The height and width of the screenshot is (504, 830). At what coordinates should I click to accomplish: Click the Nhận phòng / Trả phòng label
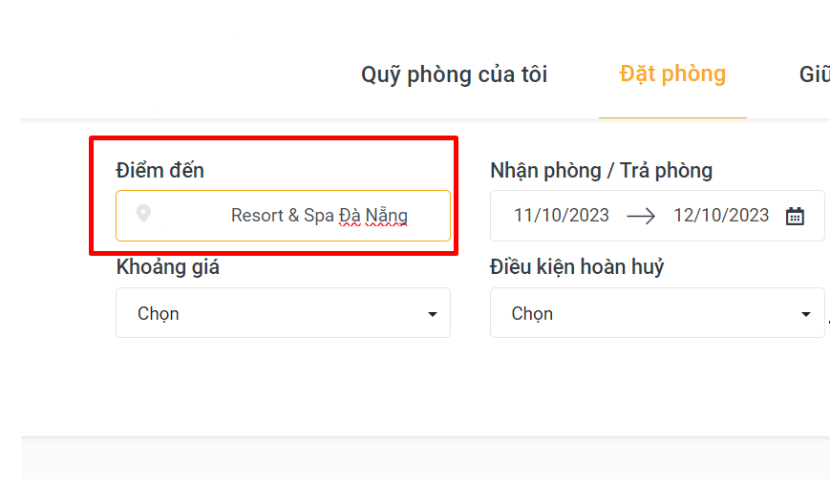click(x=601, y=171)
